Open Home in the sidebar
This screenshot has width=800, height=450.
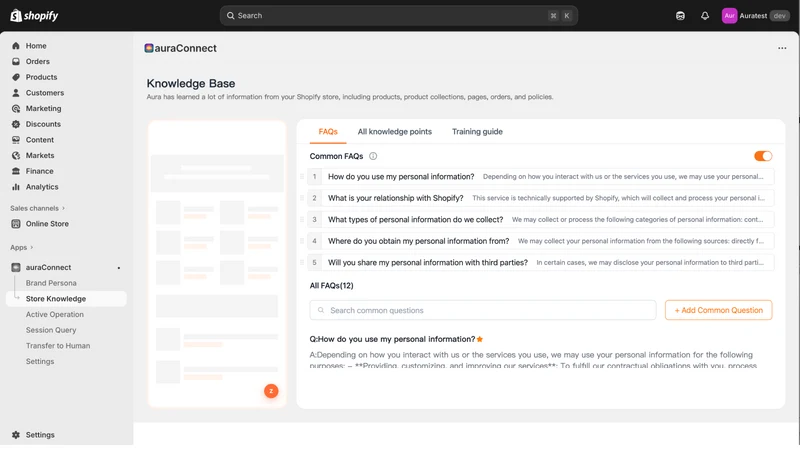36,45
